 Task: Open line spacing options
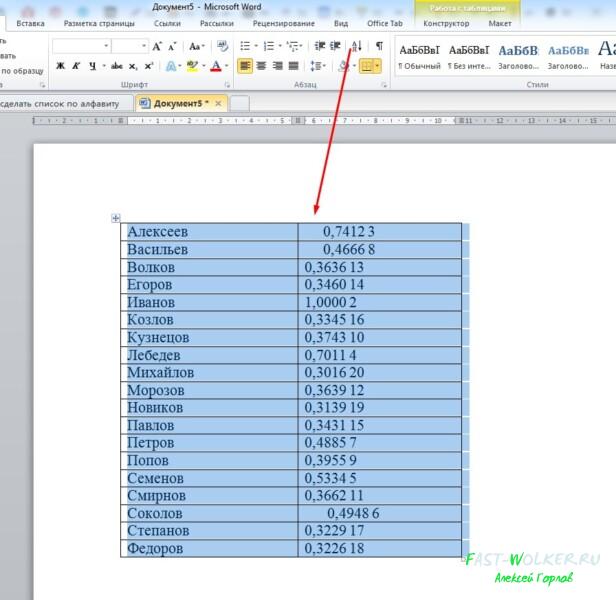tap(316, 66)
